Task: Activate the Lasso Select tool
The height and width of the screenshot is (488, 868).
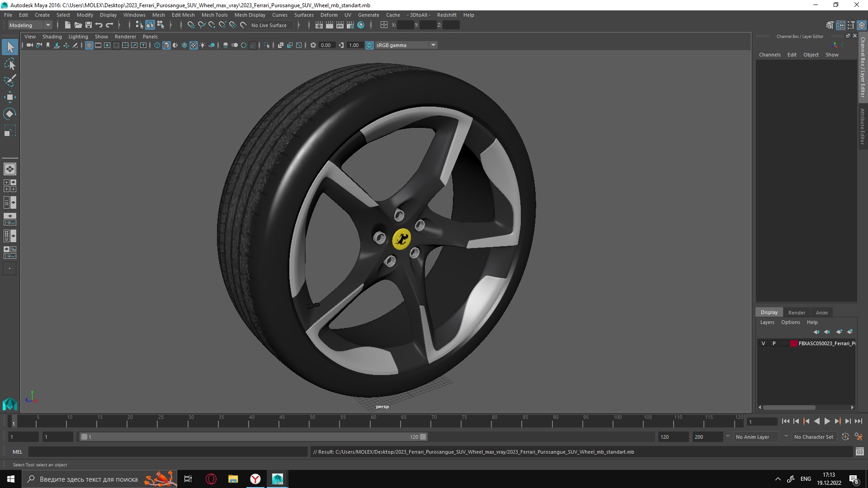Action: 10,64
